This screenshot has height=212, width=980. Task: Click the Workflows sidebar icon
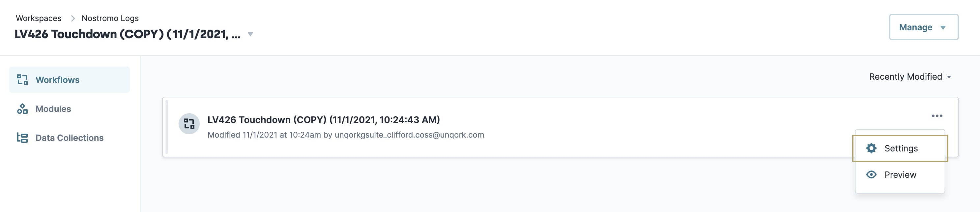(x=22, y=80)
